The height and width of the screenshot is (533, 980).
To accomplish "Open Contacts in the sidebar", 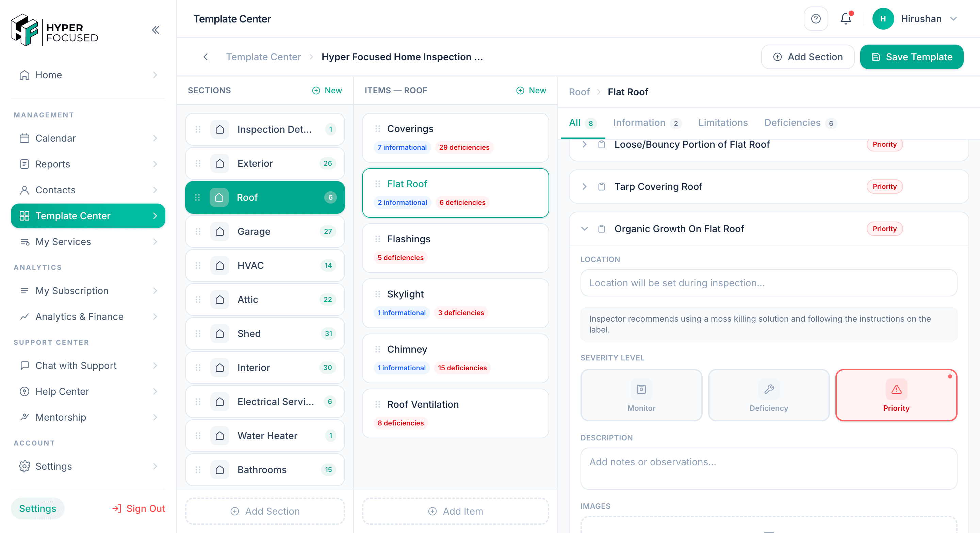I will click(88, 190).
